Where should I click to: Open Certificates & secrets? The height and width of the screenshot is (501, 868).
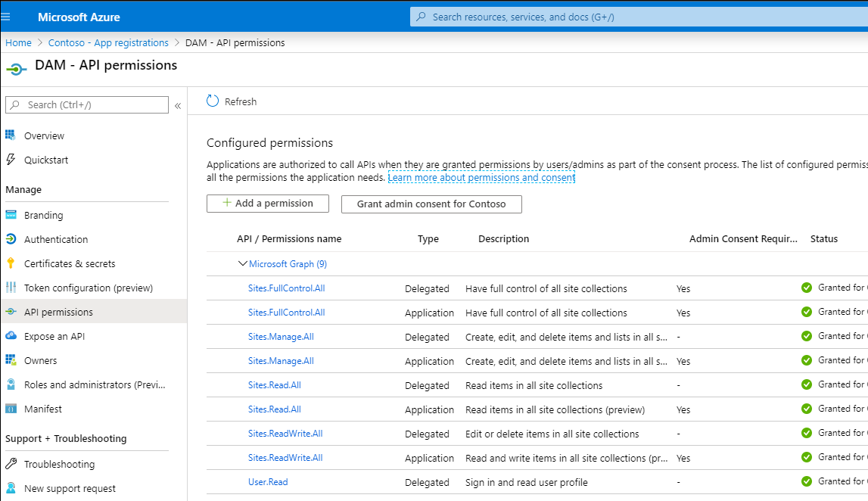[70, 263]
